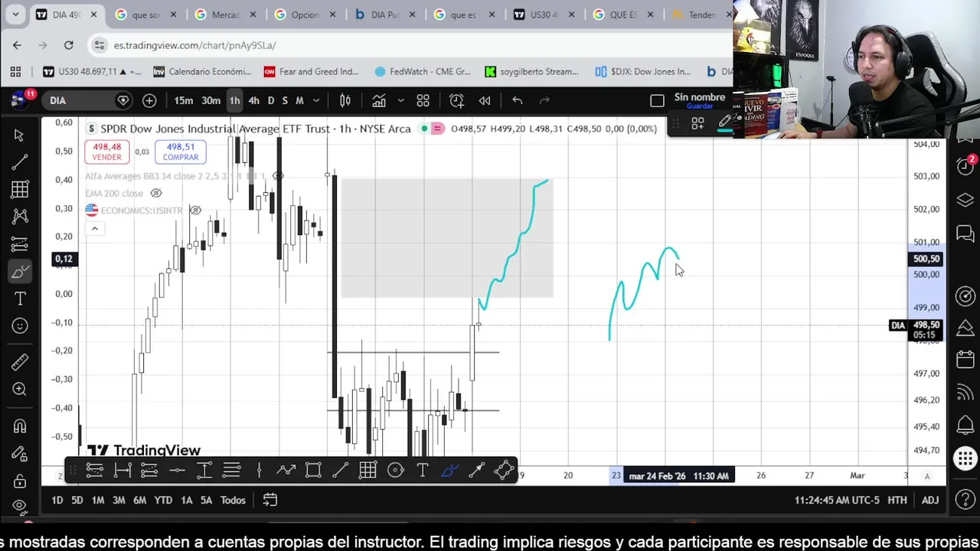The image size is (980, 551).
Task: Switch to the 4h timeframe
Action: click(x=253, y=100)
